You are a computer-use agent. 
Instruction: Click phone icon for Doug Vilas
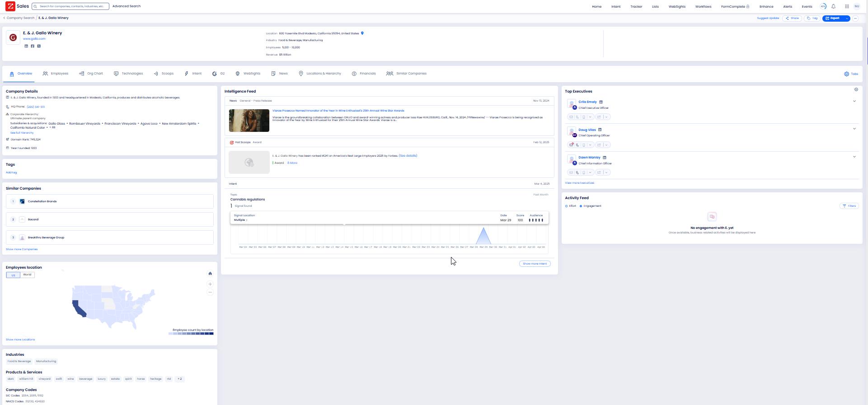pos(577,145)
